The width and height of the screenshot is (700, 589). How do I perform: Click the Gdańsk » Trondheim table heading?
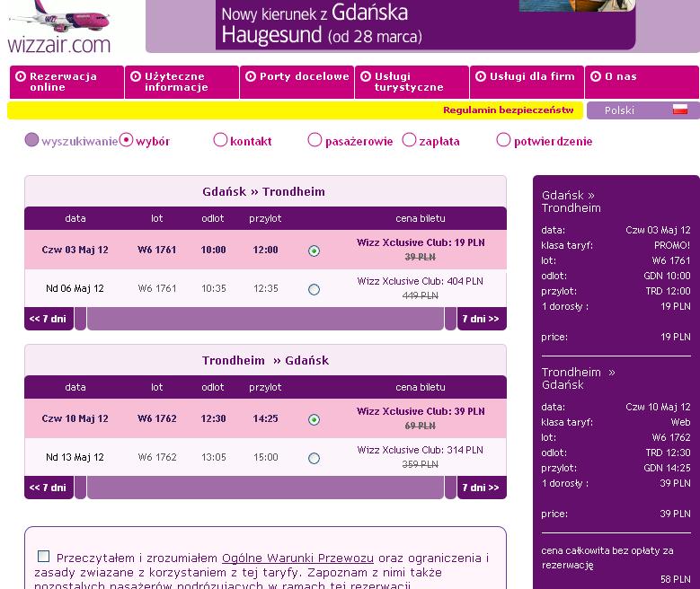click(x=264, y=191)
